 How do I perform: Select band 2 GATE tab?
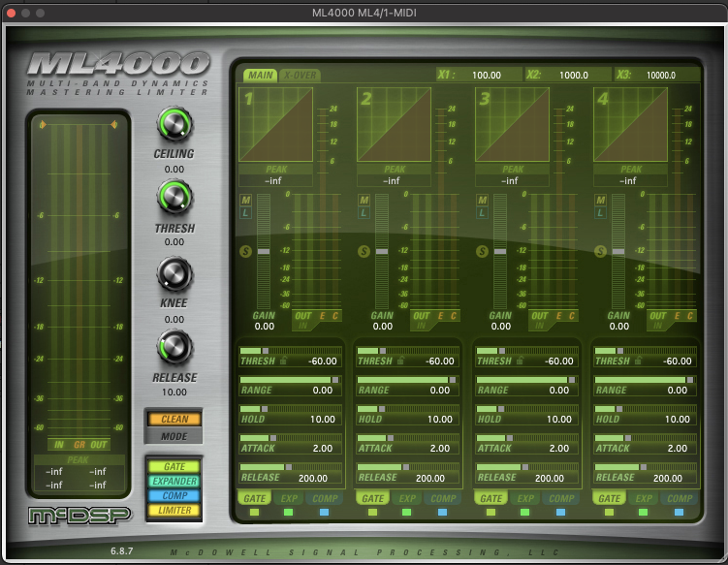[373, 498]
